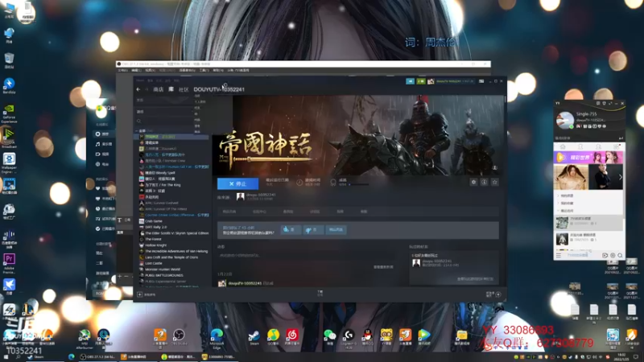
Task: Click the YY window avatar picture
Action: 565,119
